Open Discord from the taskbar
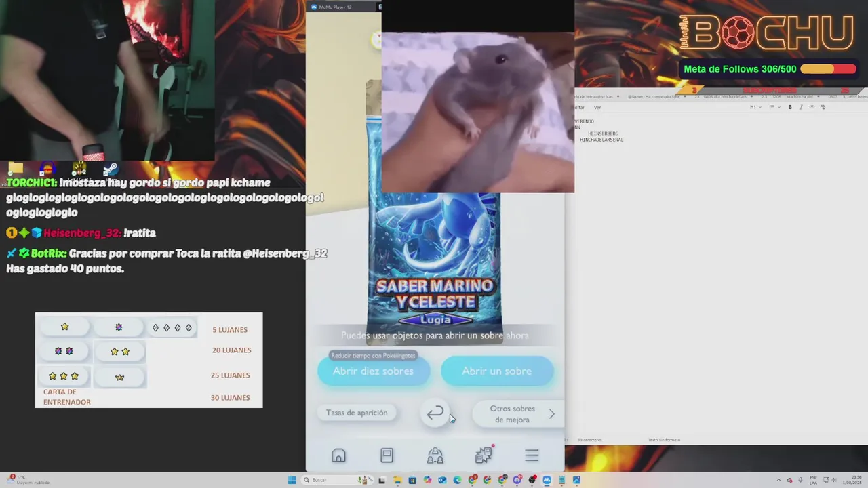 [x=517, y=480]
